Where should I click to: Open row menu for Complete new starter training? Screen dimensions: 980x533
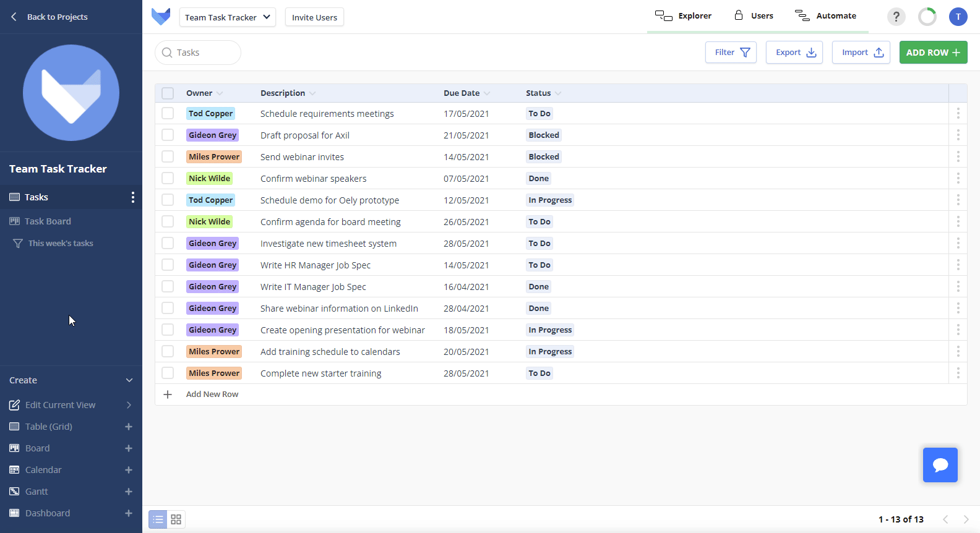tap(958, 373)
